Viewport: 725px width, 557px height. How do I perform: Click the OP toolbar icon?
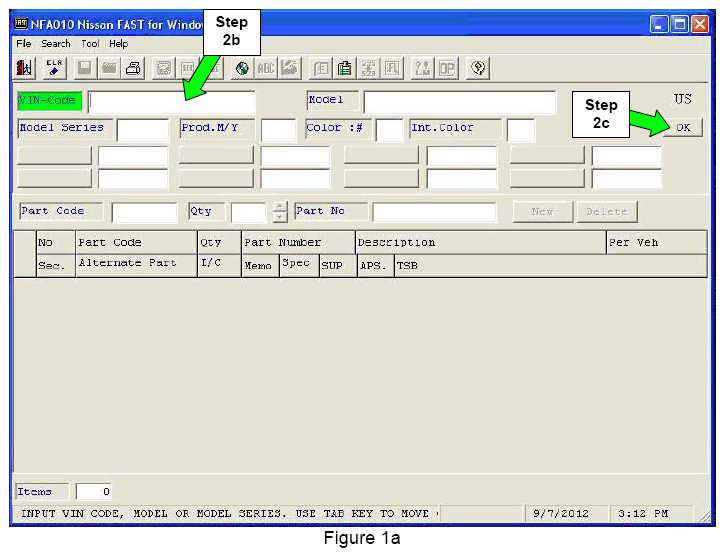pyautogui.click(x=446, y=68)
